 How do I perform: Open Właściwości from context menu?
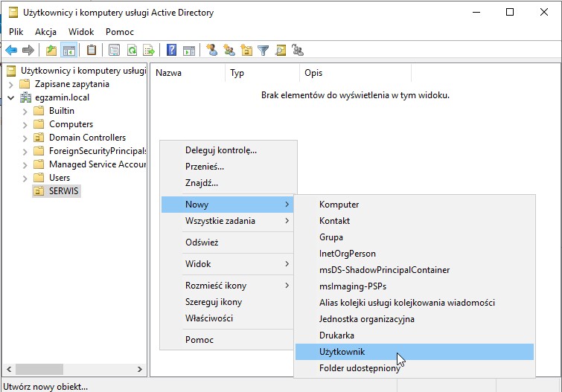coord(209,318)
